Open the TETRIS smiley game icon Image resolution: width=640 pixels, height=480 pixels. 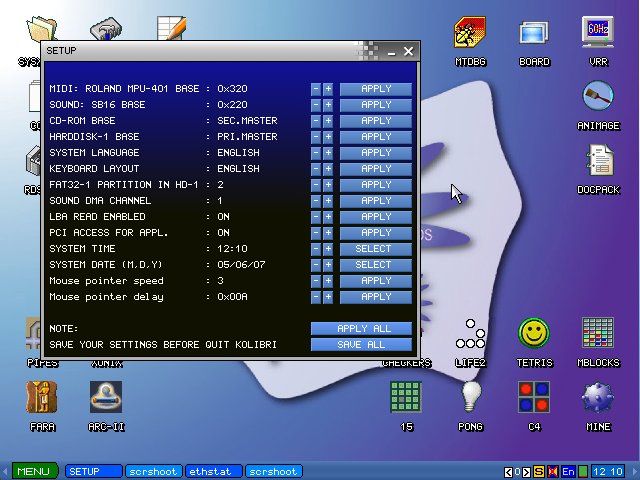point(534,334)
